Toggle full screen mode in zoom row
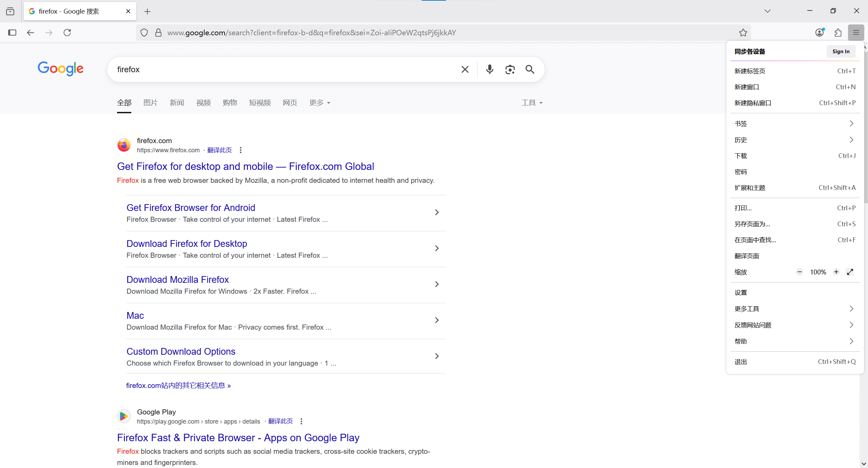Image resolution: width=868 pixels, height=468 pixels. [x=850, y=272]
